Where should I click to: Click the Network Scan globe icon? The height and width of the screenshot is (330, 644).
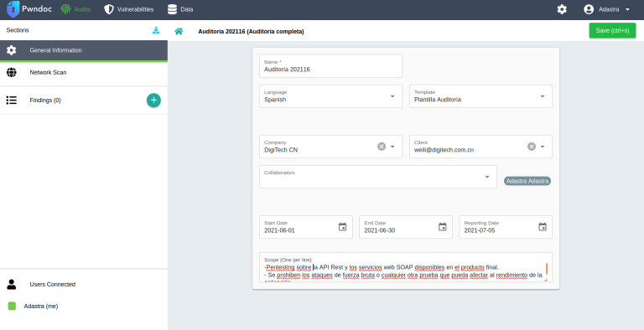pos(12,73)
